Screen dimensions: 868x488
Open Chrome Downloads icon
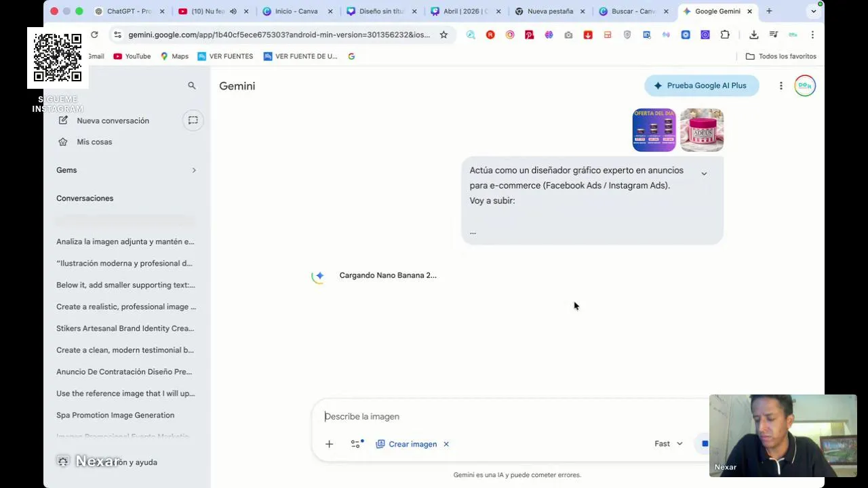click(753, 35)
